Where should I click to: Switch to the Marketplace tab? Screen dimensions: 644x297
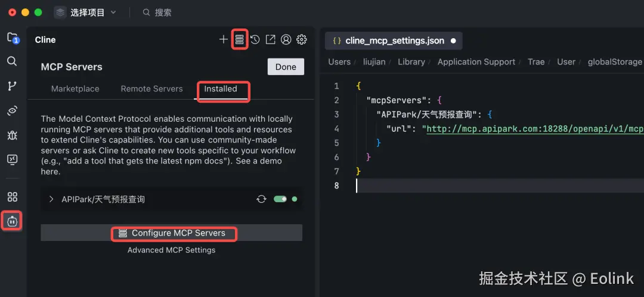(x=75, y=89)
